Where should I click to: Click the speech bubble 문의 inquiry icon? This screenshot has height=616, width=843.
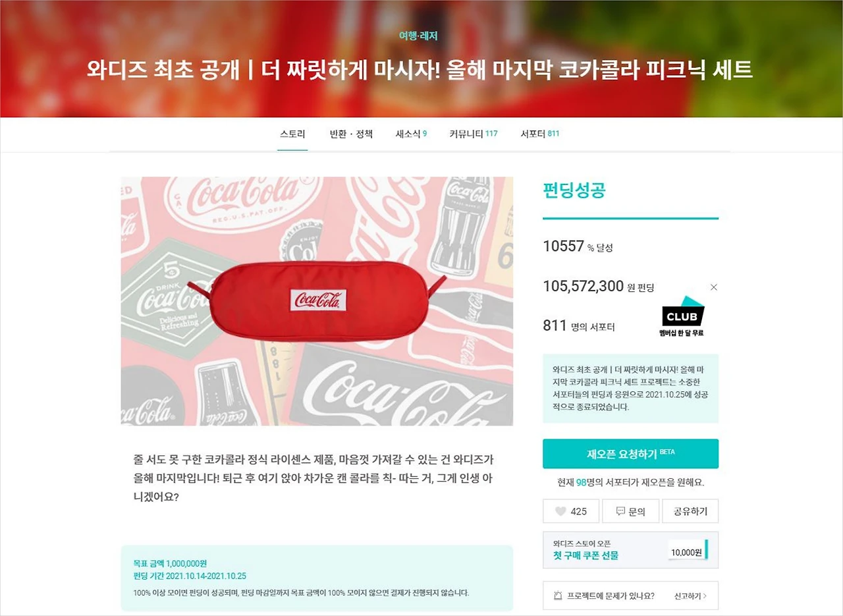click(620, 511)
